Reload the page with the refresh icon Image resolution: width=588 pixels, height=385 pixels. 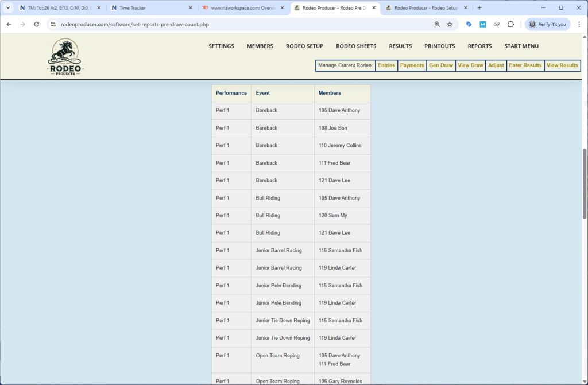(37, 24)
